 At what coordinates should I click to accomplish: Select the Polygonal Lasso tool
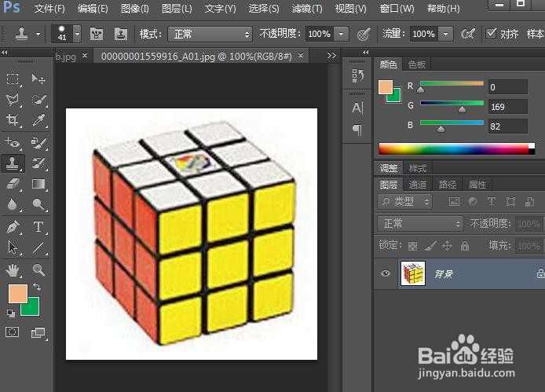point(13,100)
